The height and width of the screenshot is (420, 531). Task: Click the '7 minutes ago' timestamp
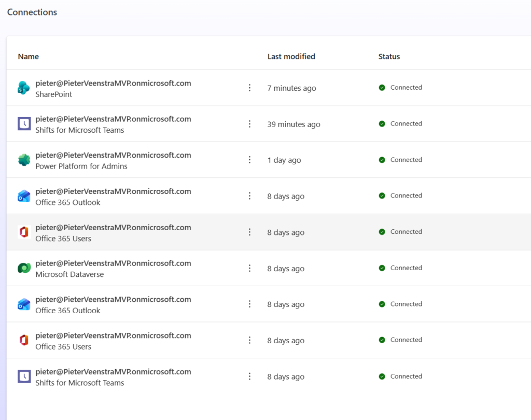pyautogui.click(x=291, y=88)
